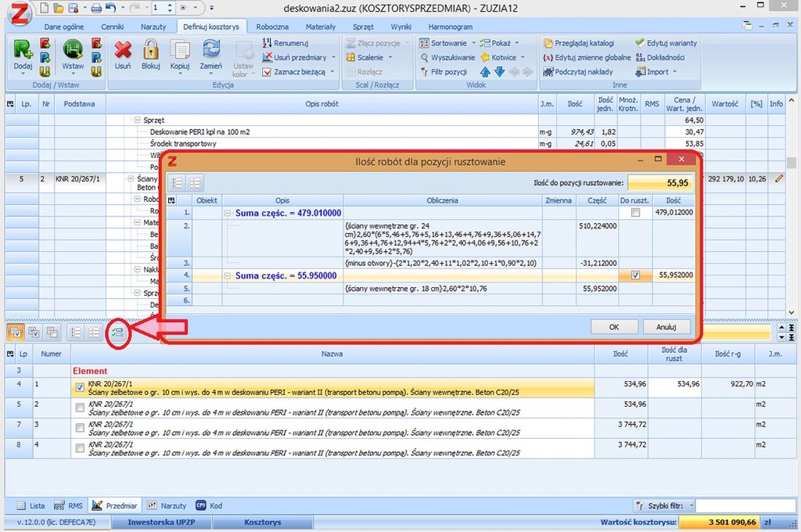This screenshot has height=532, width=801.
Task: Click the Kosztorys status bar button
Action: [263, 523]
